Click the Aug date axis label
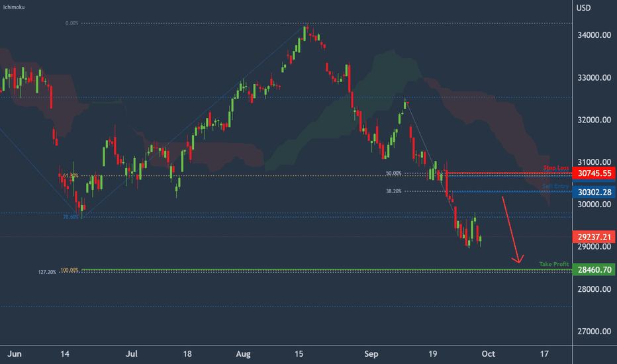The image size is (617, 364). tap(243, 354)
